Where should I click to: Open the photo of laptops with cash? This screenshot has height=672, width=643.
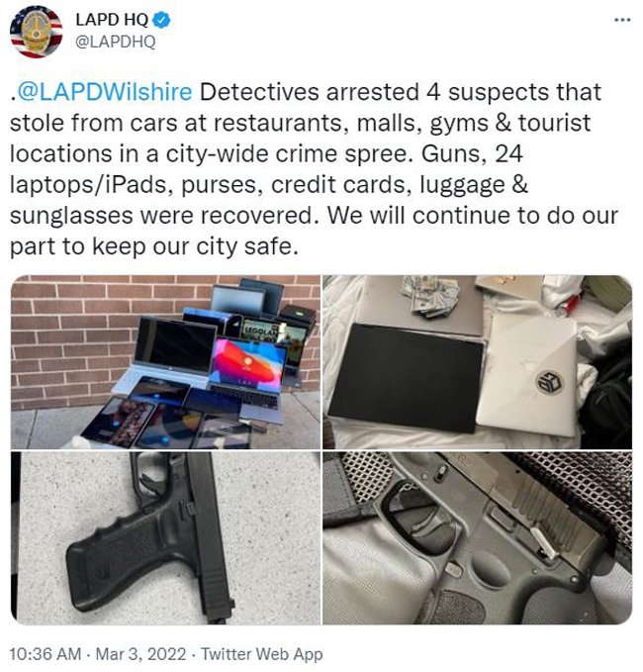point(477,362)
